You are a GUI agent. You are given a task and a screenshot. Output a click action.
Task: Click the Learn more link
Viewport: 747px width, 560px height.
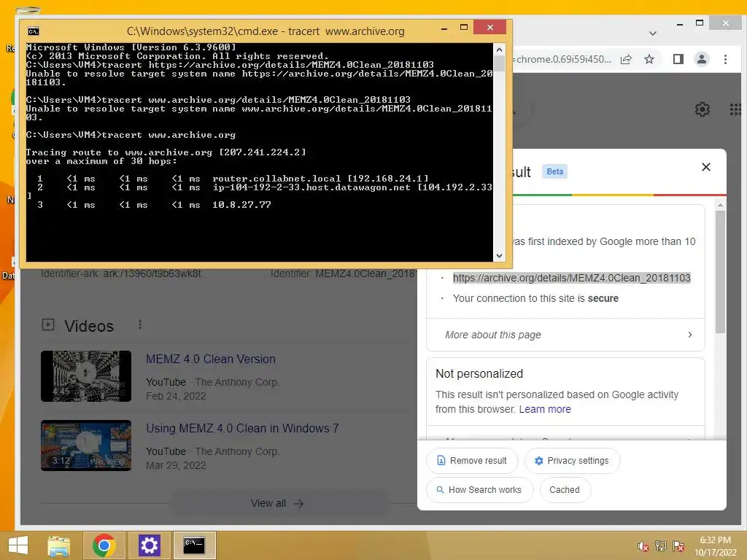coord(544,410)
